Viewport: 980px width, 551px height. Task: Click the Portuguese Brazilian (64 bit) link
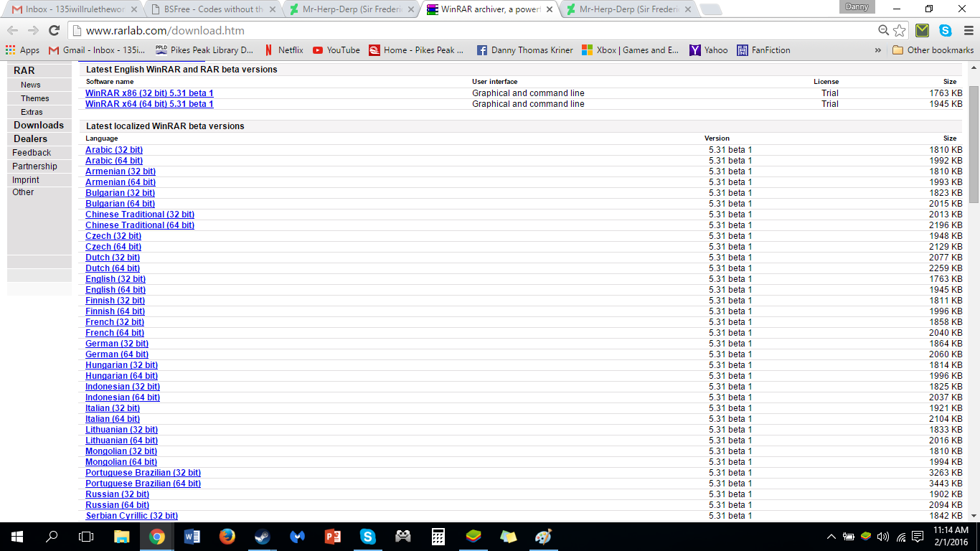[x=143, y=484]
